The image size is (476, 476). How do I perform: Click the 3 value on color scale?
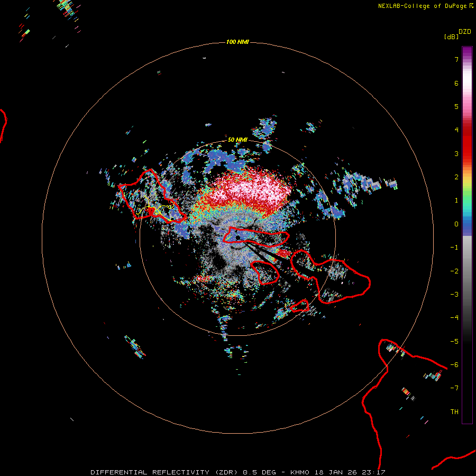(456, 153)
